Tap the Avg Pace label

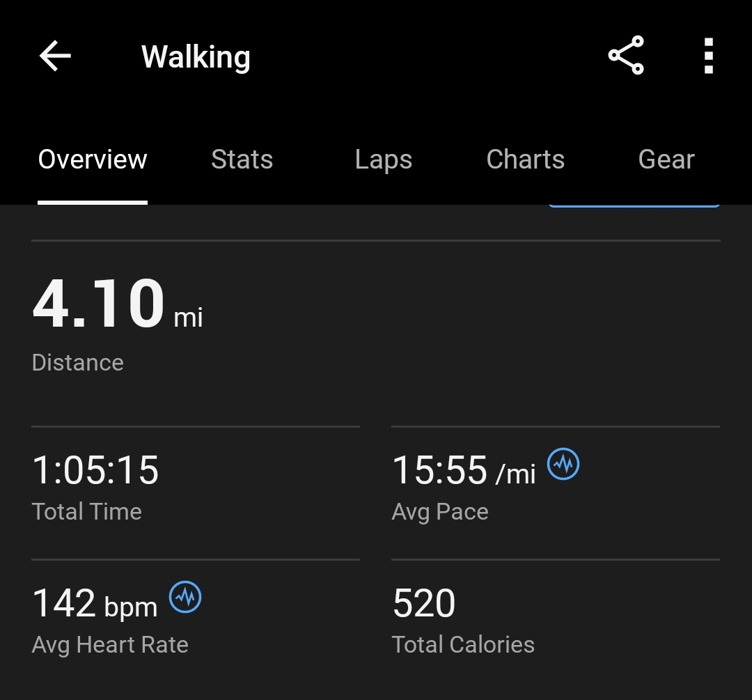click(x=440, y=512)
